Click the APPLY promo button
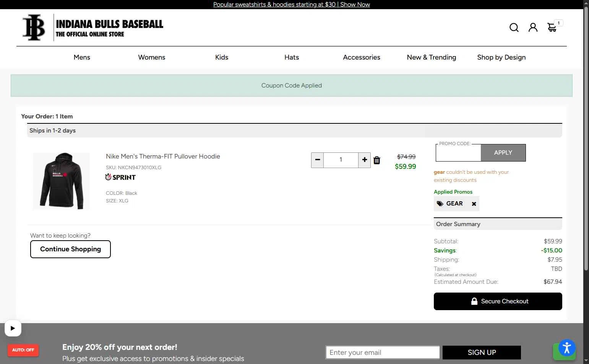This screenshot has width=589, height=364. click(x=503, y=153)
